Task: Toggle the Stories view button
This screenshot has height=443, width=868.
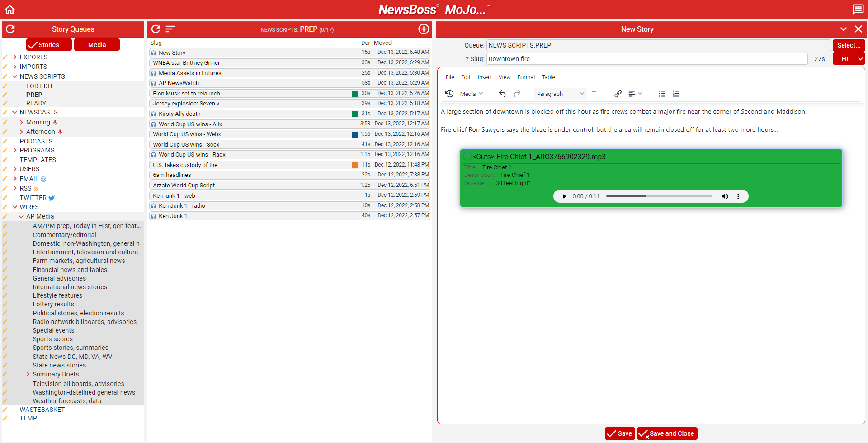Action: coord(49,45)
